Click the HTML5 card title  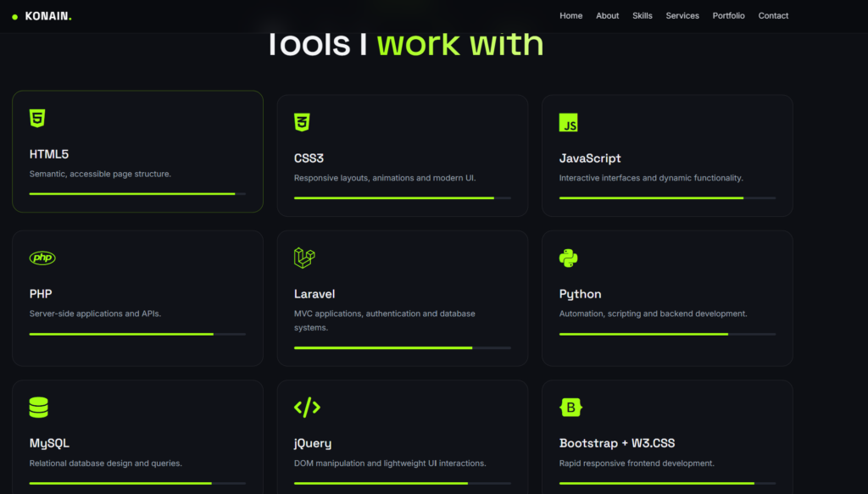point(48,154)
